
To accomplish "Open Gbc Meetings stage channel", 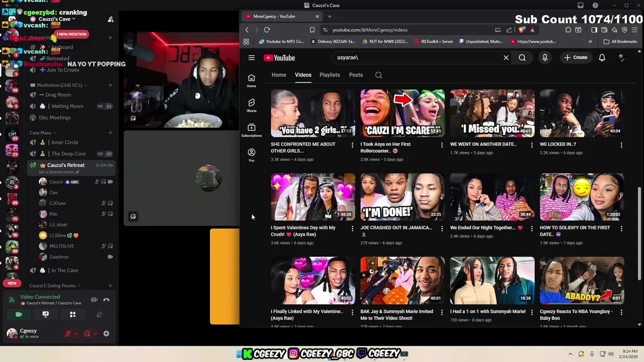I will pyautogui.click(x=70, y=118).
